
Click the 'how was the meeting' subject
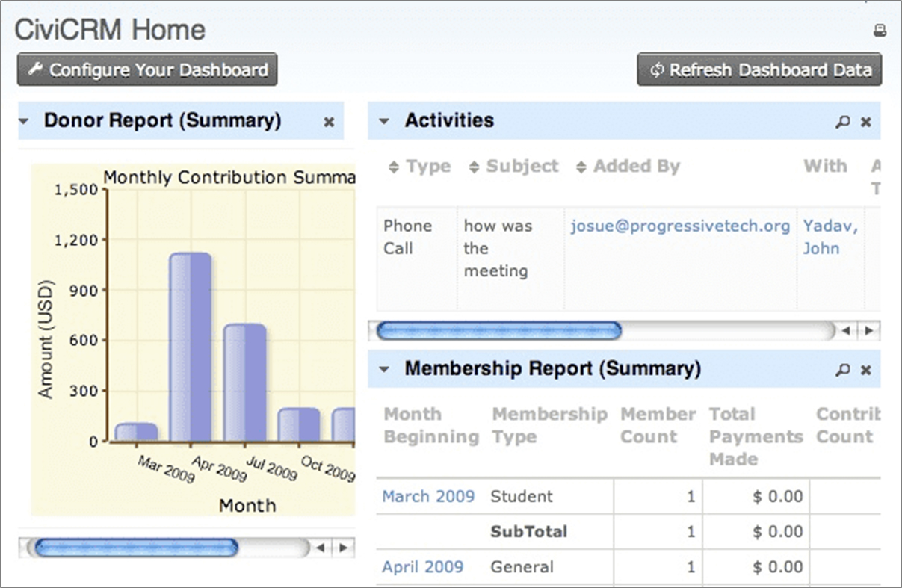coord(498,249)
